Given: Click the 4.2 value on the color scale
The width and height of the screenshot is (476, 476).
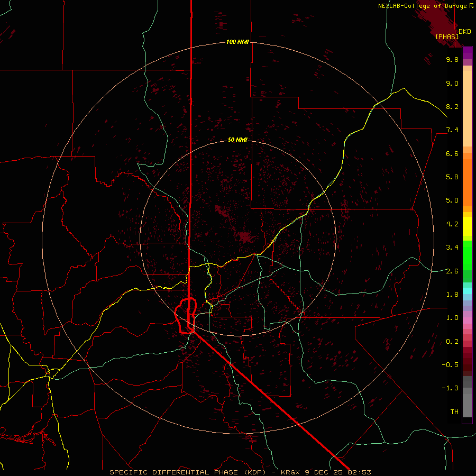Looking at the screenshot, I should pyautogui.click(x=452, y=224).
